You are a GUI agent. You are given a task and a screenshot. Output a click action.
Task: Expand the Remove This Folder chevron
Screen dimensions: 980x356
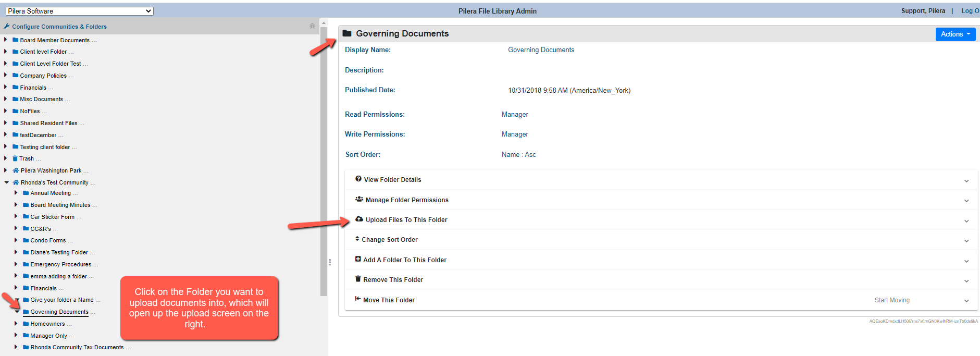[x=966, y=281]
